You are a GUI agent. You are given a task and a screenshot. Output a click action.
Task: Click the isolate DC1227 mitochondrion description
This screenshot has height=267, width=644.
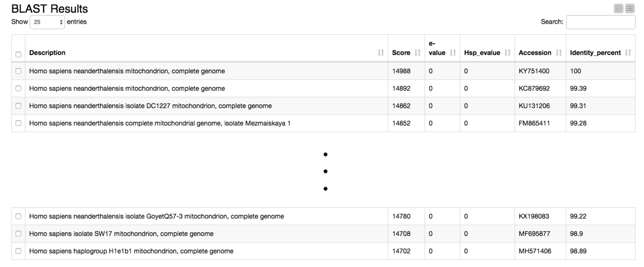151,106
